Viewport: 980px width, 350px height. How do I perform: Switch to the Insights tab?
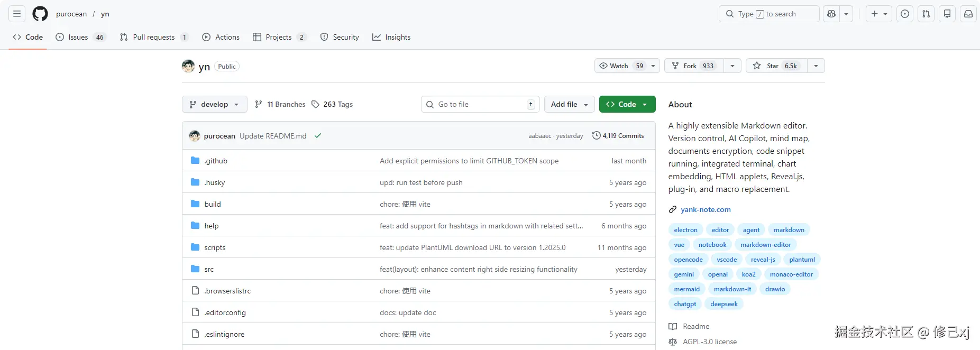pyautogui.click(x=391, y=37)
